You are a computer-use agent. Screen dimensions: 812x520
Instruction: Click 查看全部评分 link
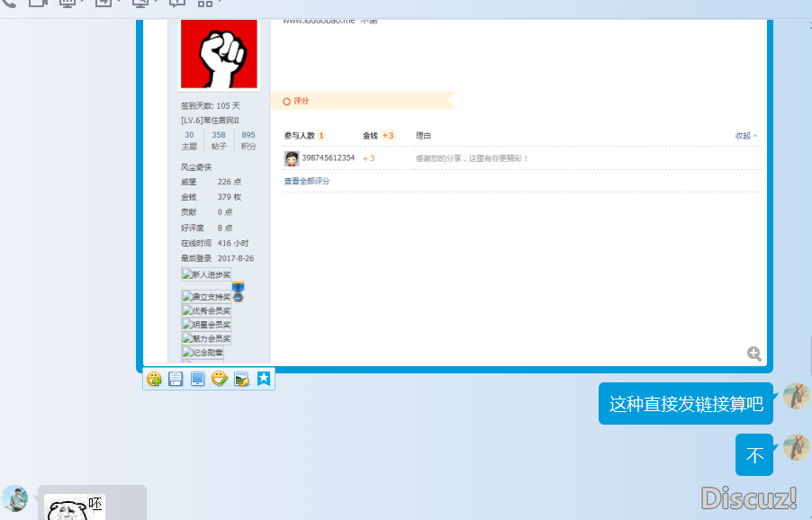click(x=307, y=181)
